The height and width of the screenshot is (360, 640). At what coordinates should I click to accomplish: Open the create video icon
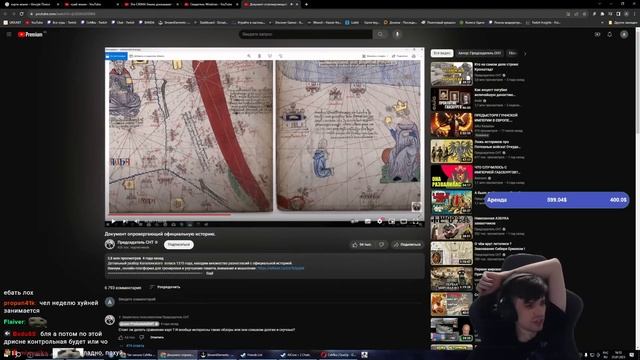tap(597, 35)
